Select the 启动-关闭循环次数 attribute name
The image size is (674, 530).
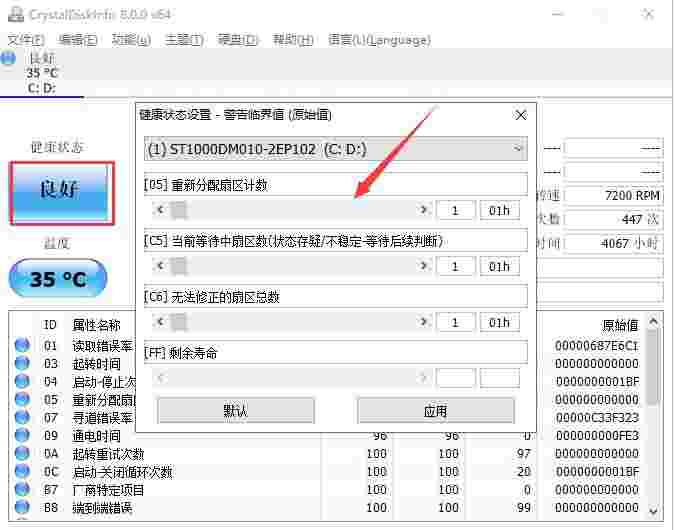pos(123,472)
